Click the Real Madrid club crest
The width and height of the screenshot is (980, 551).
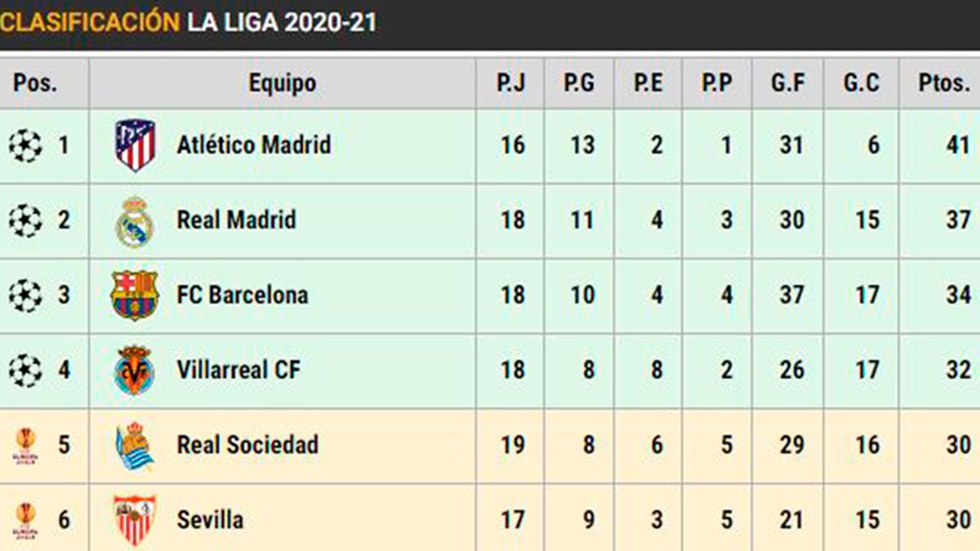click(135, 220)
